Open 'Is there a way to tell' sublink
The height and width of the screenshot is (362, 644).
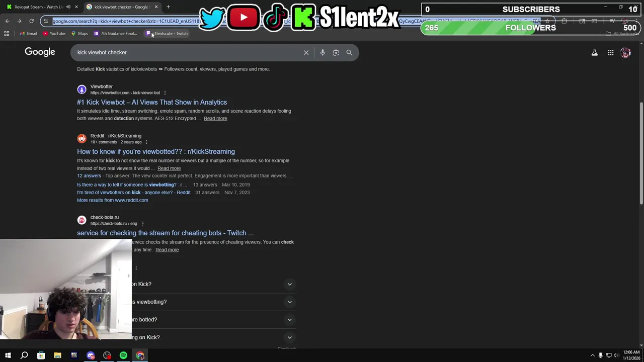pos(132,185)
